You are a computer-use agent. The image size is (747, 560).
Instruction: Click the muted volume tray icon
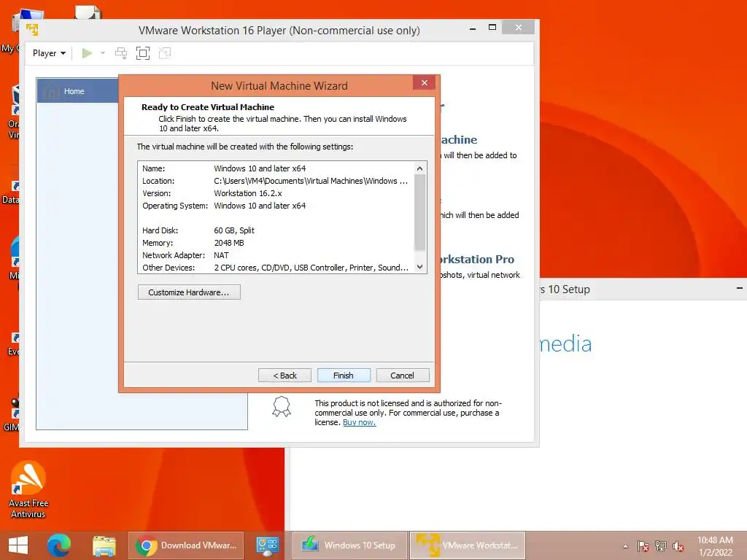(678, 546)
